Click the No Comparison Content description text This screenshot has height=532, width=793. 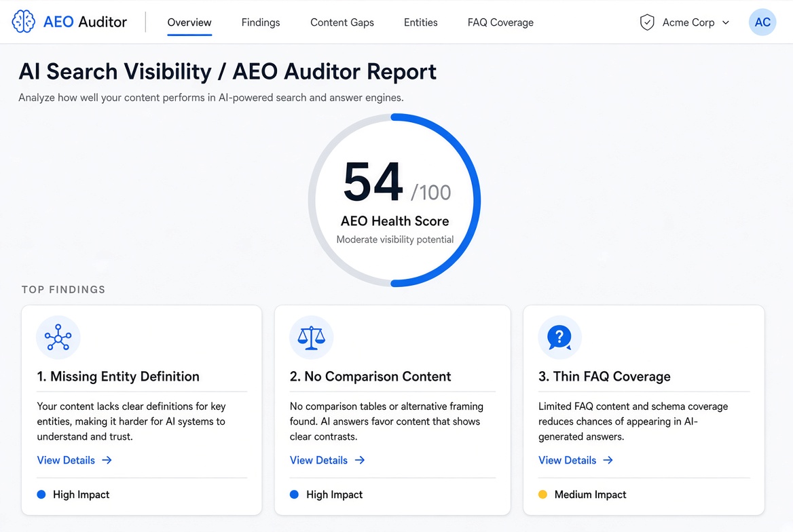click(x=386, y=421)
